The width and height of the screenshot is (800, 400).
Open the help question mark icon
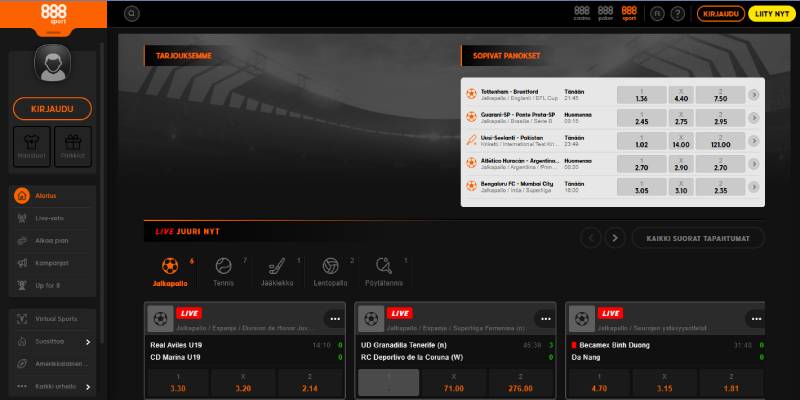678,14
